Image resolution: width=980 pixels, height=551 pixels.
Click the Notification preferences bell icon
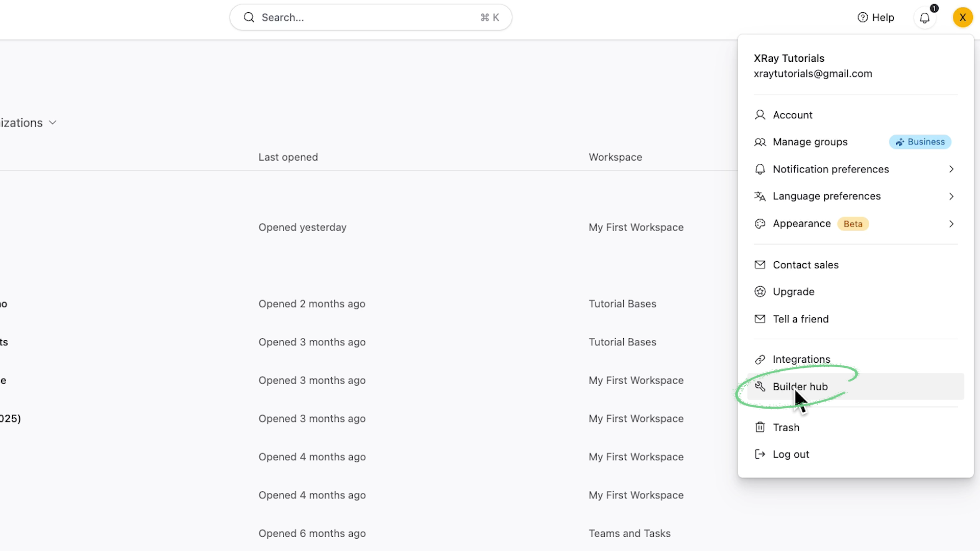pos(760,169)
